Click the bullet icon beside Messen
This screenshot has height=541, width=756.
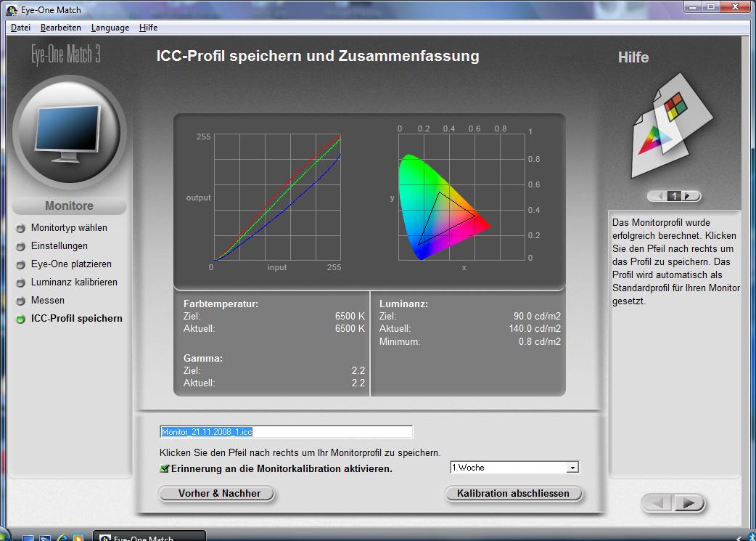point(20,301)
